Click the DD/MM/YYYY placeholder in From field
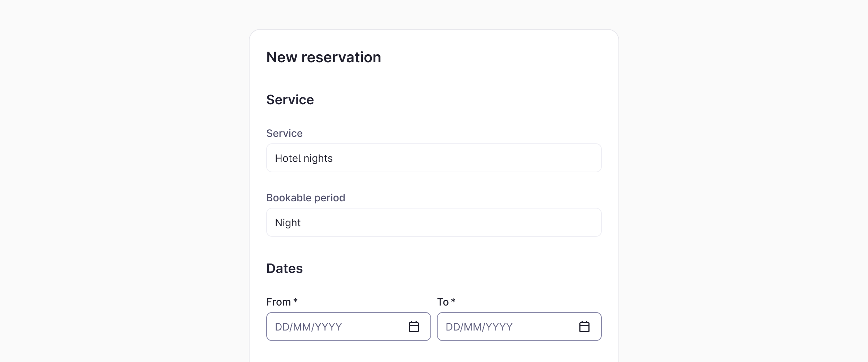The height and width of the screenshot is (362, 868). click(308, 327)
